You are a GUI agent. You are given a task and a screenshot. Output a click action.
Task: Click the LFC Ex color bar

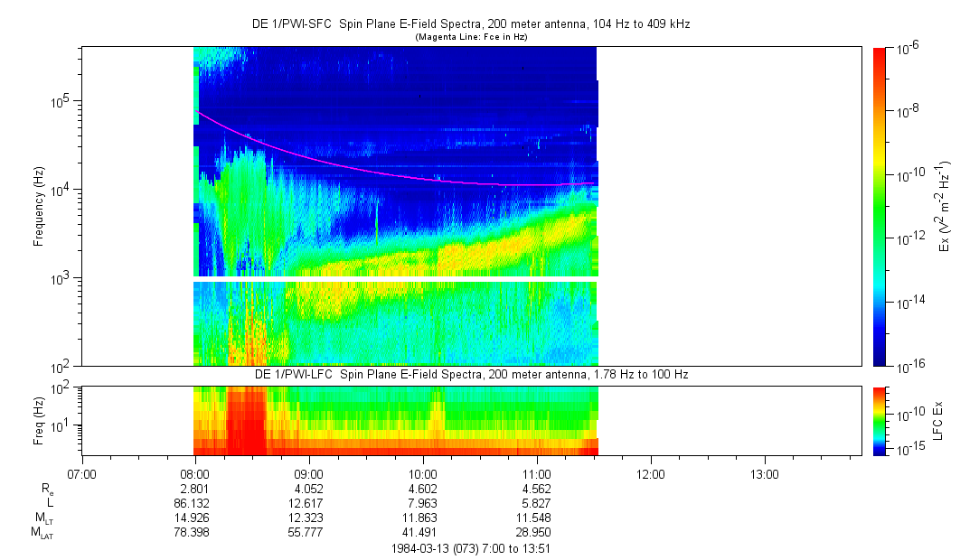[x=880, y=420]
